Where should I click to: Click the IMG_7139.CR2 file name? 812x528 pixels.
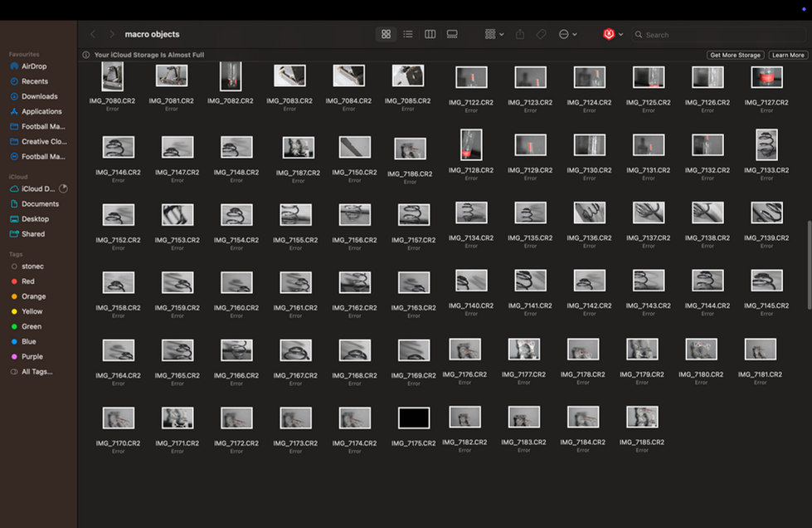pos(767,237)
